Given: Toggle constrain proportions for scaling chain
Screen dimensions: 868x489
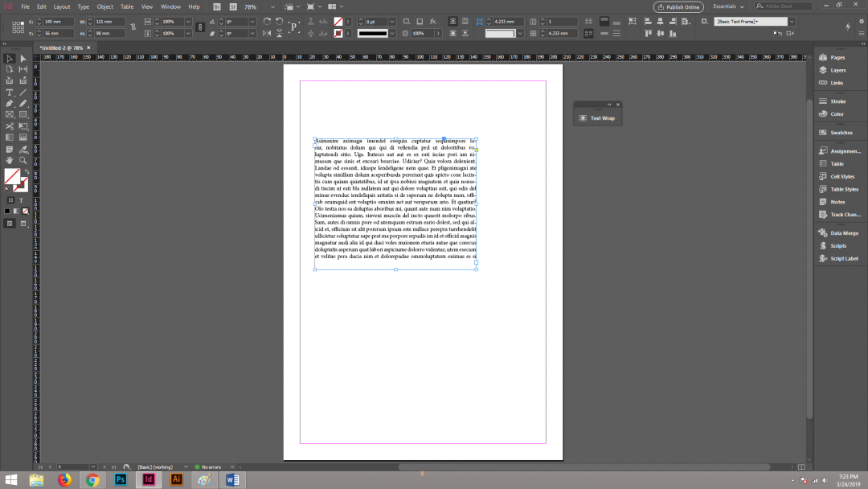Looking at the screenshot, I should click(200, 27).
